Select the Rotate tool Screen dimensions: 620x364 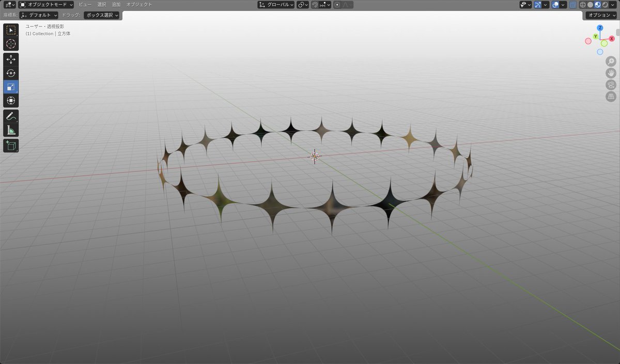click(x=11, y=73)
